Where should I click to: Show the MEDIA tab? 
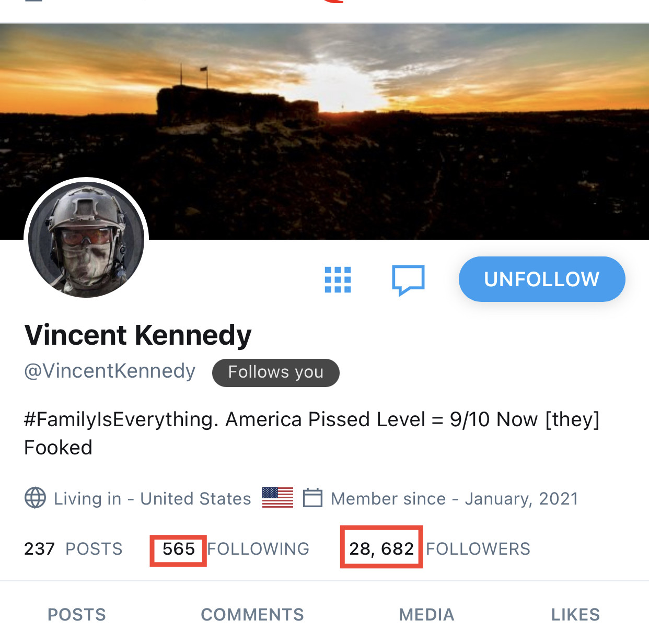click(426, 615)
